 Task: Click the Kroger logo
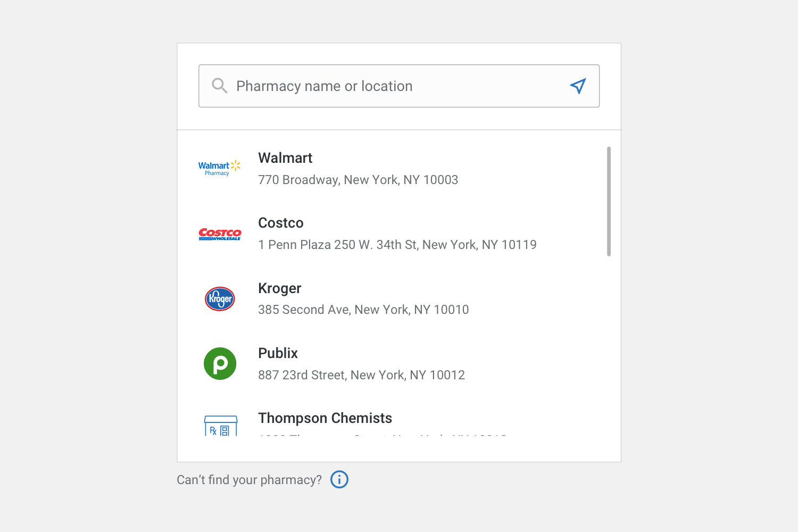(220, 299)
